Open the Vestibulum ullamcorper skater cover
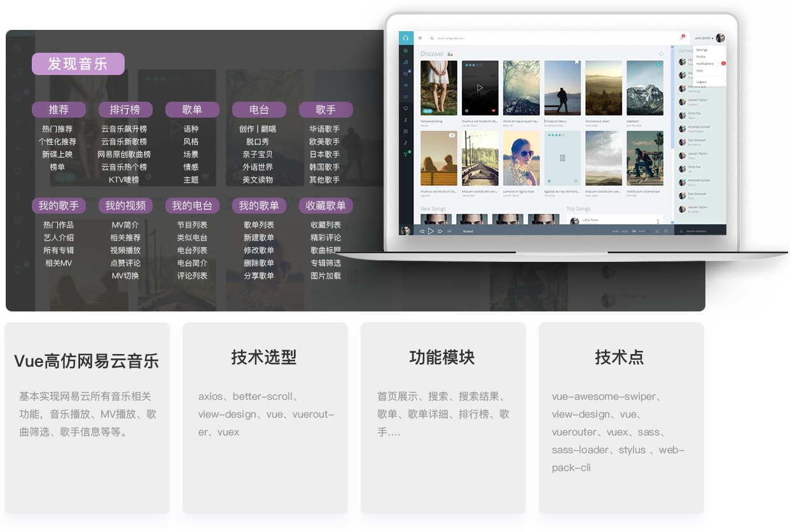This screenshot has width=790, height=532. [645, 158]
